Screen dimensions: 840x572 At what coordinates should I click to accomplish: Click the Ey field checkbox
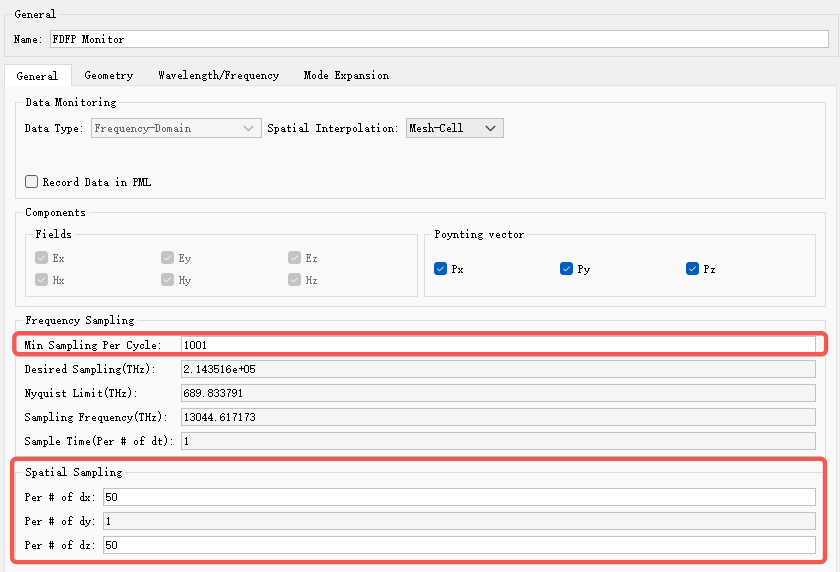tap(167, 258)
